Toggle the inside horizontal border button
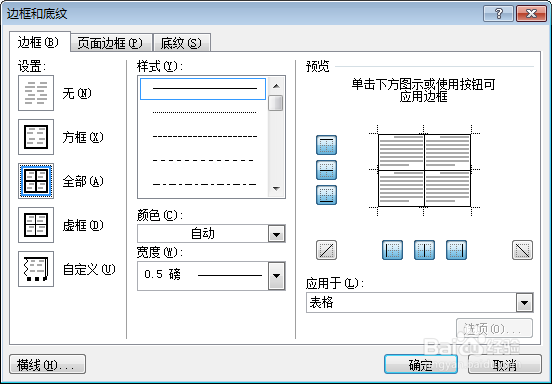This screenshot has width=552, height=384. (x=326, y=170)
